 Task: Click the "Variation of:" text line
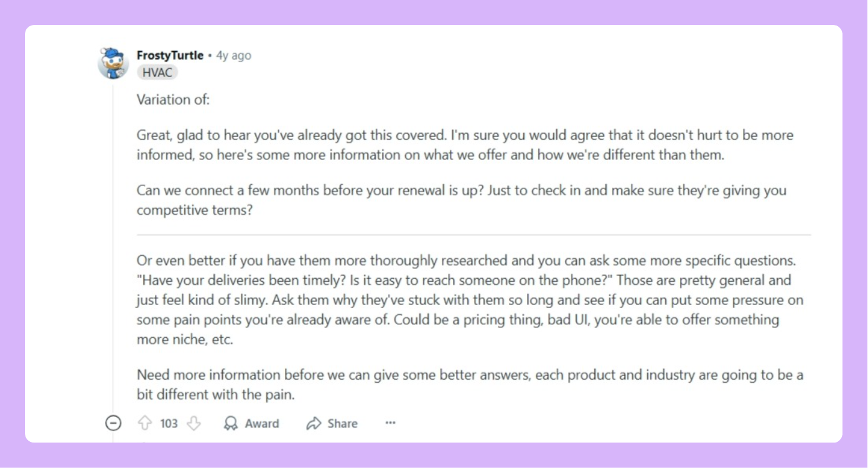[x=173, y=100]
